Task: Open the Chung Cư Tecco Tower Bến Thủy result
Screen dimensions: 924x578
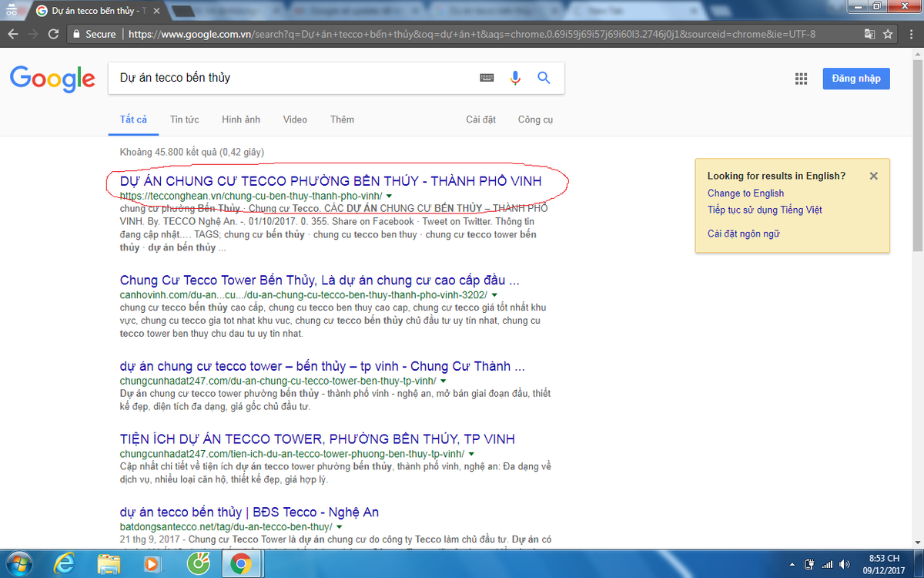Action: click(320, 280)
